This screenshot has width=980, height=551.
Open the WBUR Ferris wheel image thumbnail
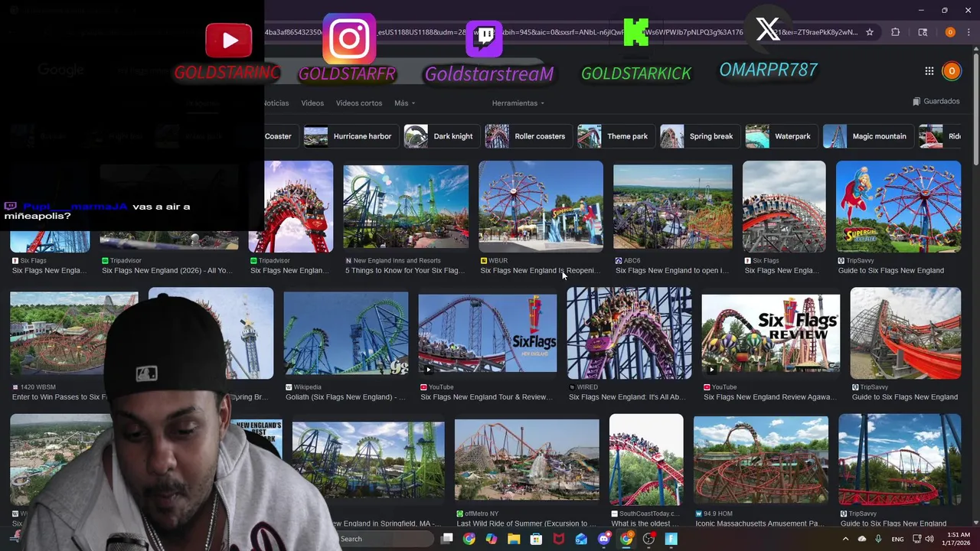tap(541, 206)
